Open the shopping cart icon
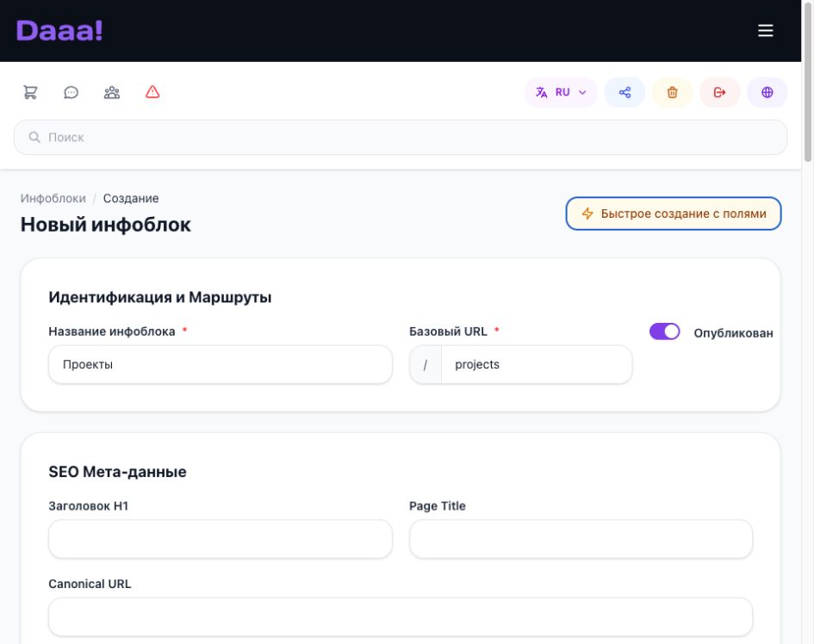Viewport: 814px width, 644px height. (x=31, y=92)
